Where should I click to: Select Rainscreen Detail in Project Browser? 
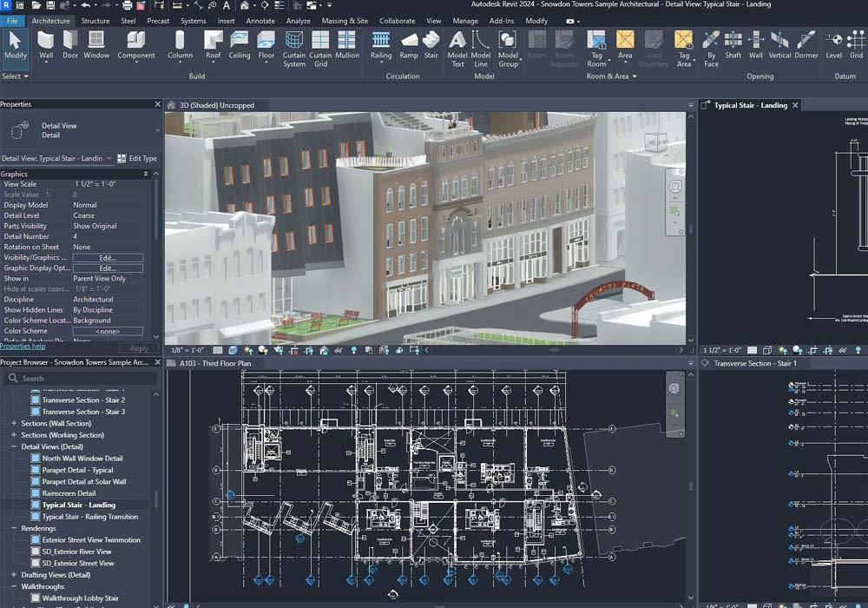click(x=69, y=492)
